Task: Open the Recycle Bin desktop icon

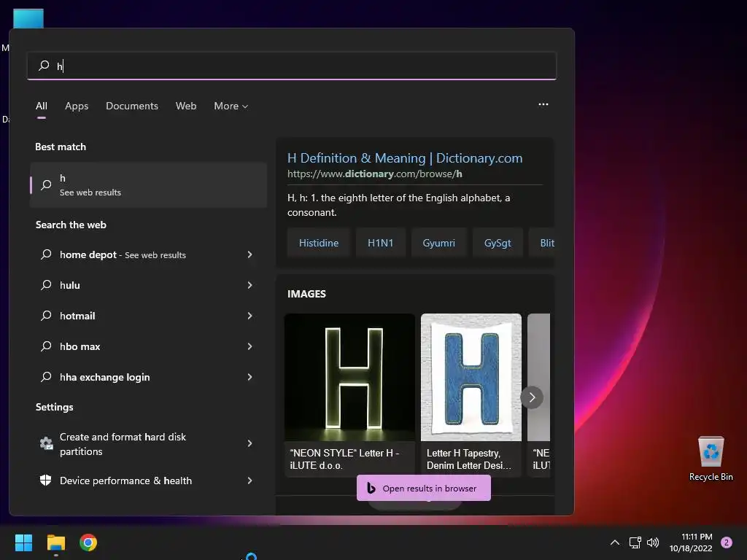Action: [x=711, y=458]
